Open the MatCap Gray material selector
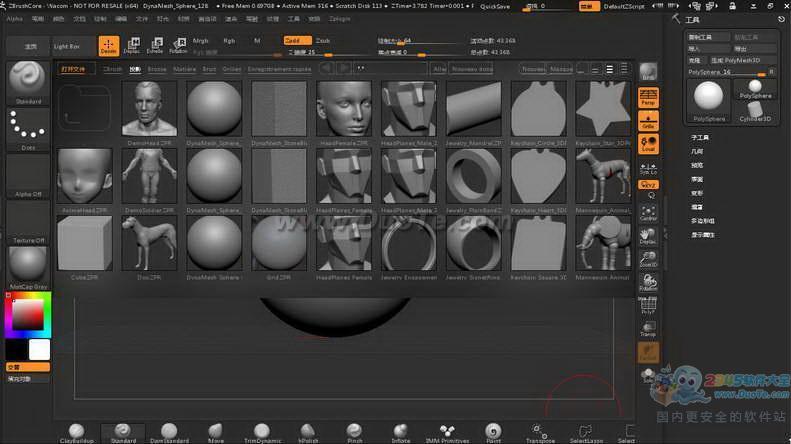 click(28, 269)
